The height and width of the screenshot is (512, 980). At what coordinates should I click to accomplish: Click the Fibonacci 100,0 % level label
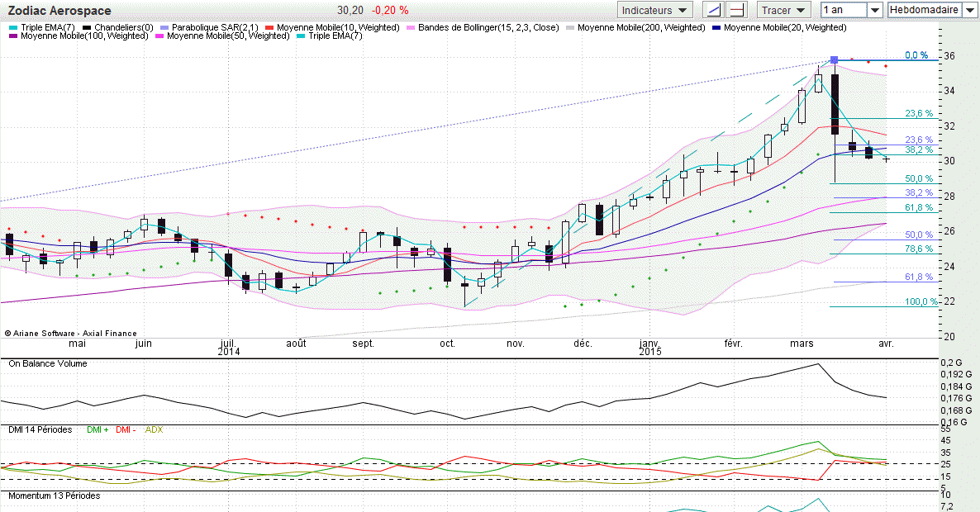click(x=921, y=301)
